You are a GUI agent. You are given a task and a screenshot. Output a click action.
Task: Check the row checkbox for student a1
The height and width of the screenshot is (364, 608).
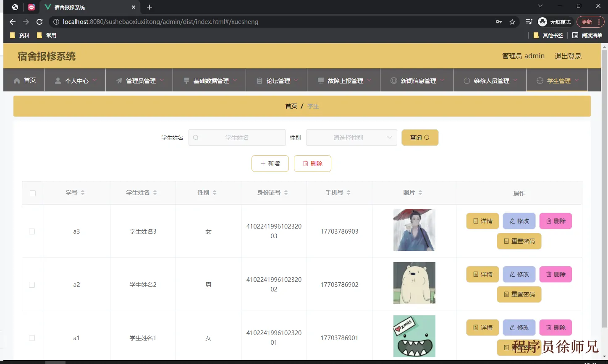coord(32,338)
